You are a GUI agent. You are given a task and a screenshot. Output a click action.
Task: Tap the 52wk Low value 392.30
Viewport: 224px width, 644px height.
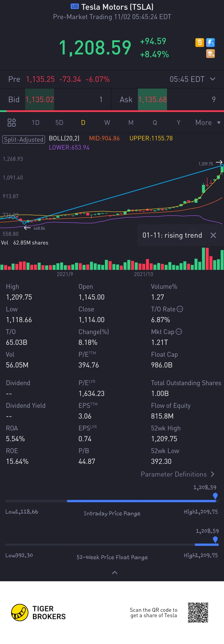click(x=161, y=461)
